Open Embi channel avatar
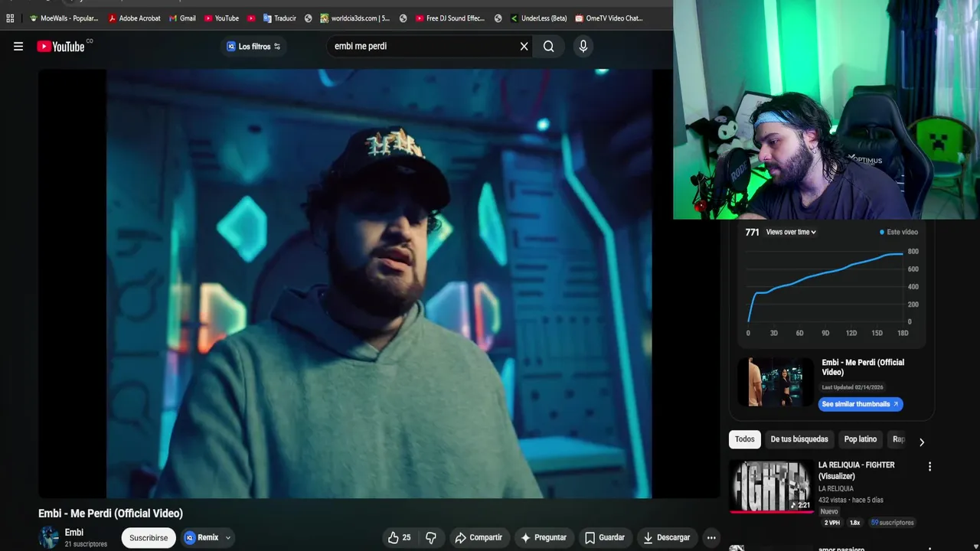980x551 pixels. 49,537
